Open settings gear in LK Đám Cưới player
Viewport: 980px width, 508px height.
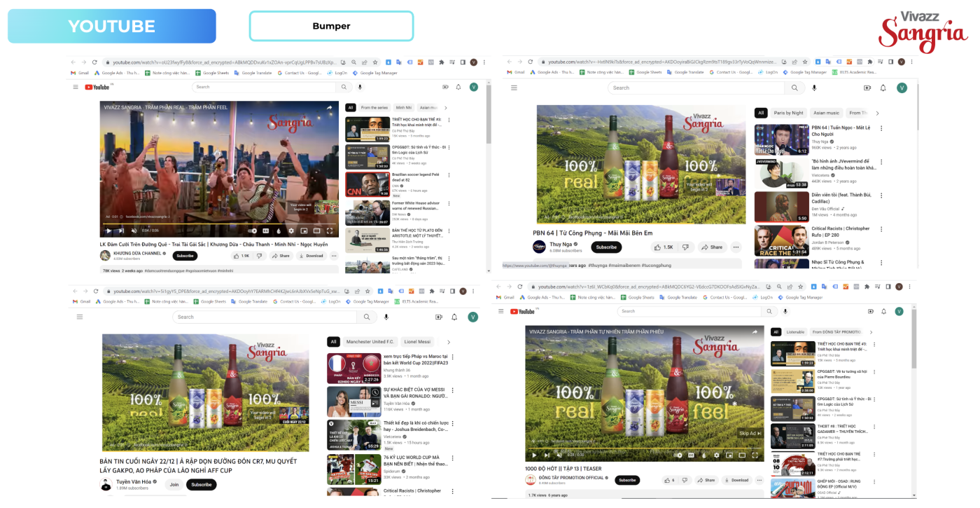[x=290, y=231]
